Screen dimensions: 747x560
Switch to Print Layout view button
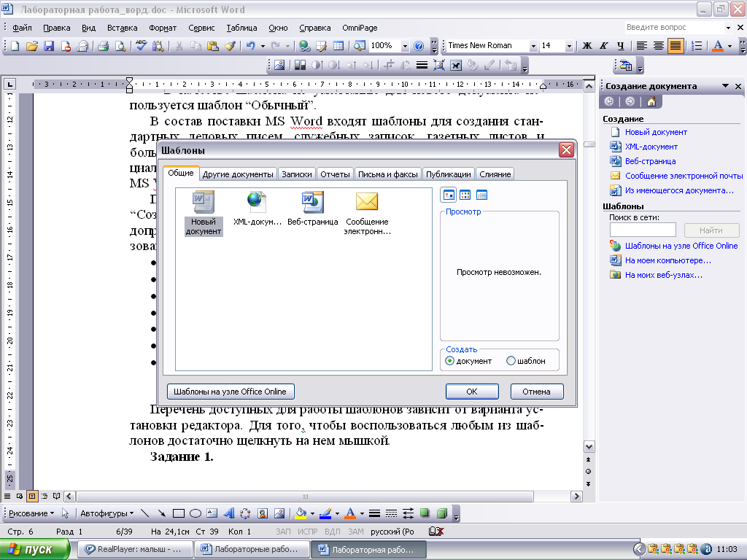[32, 496]
